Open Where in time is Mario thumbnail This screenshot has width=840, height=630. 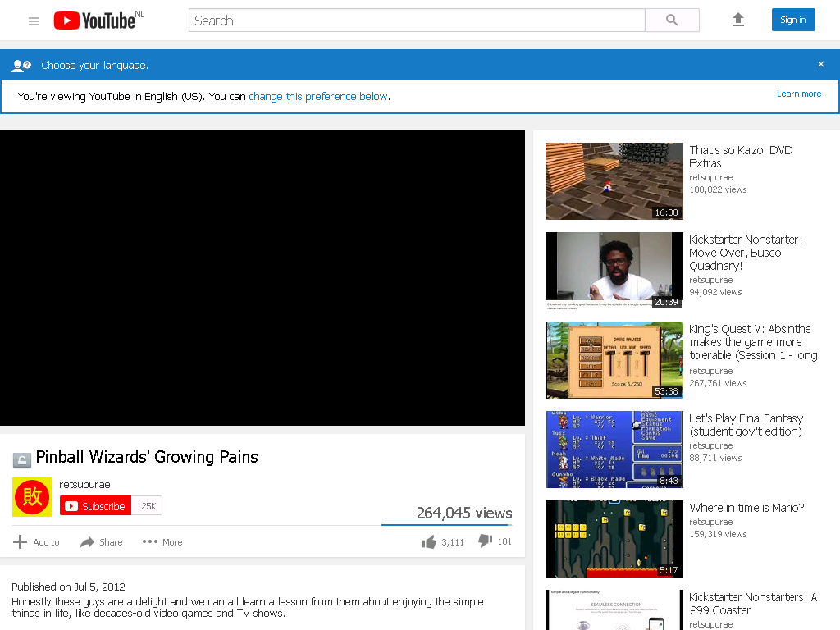coord(614,539)
